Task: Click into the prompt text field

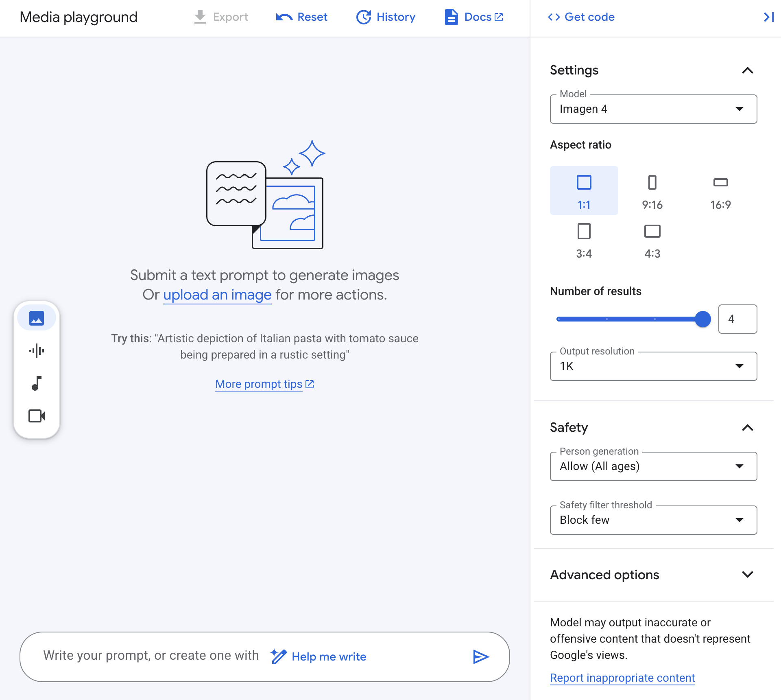Action: [151, 656]
